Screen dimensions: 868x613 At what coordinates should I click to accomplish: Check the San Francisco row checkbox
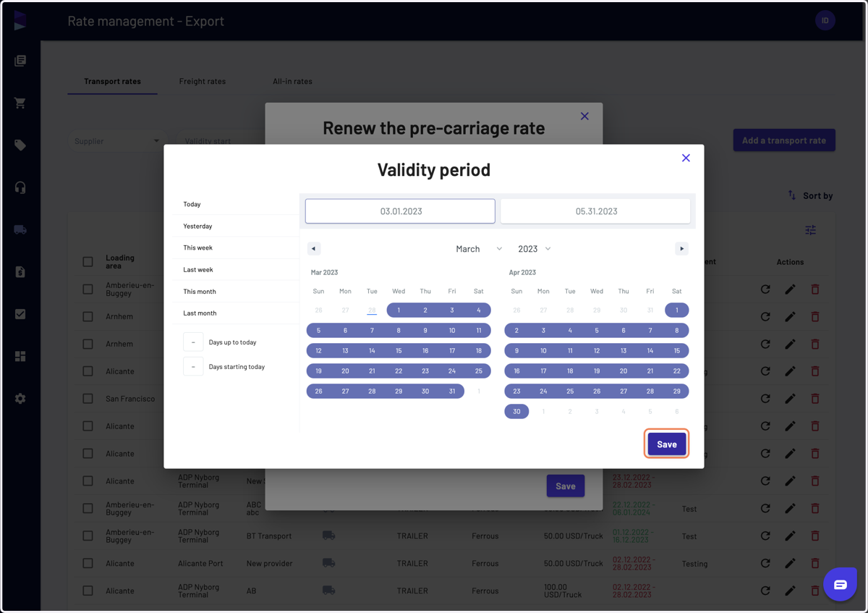(x=88, y=399)
